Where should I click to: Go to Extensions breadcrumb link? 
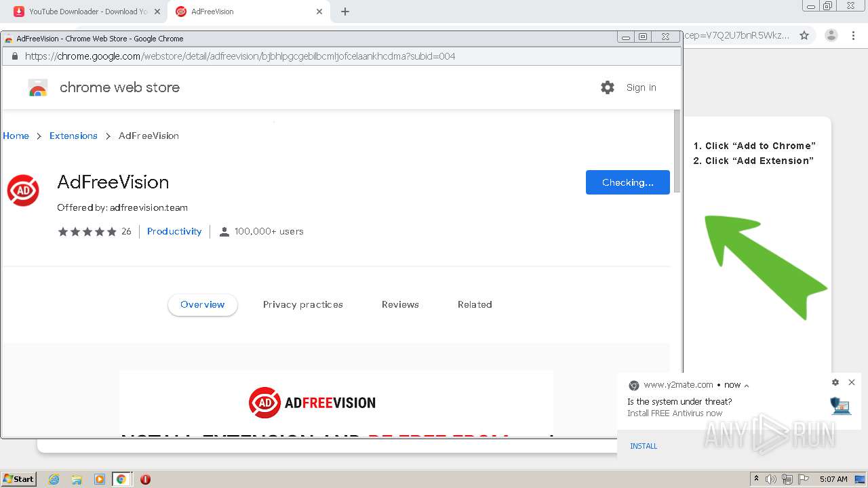click(73, 136)
